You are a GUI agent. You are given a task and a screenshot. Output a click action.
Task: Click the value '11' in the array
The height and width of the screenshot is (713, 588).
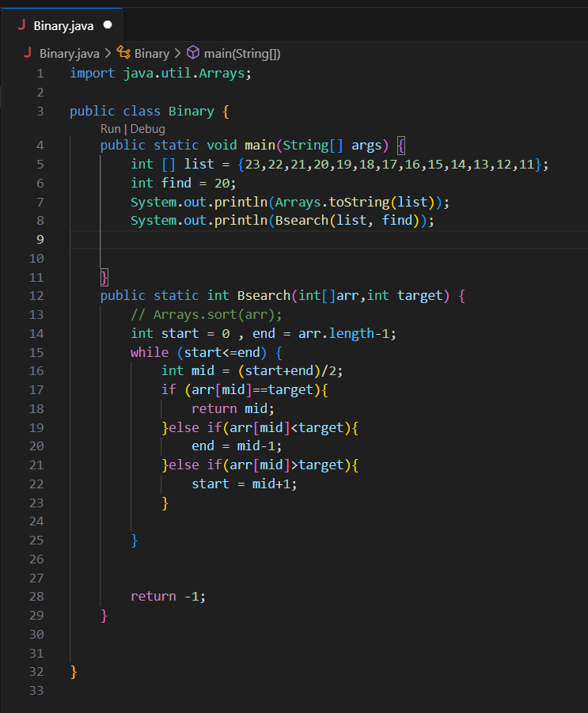point(526,164)
